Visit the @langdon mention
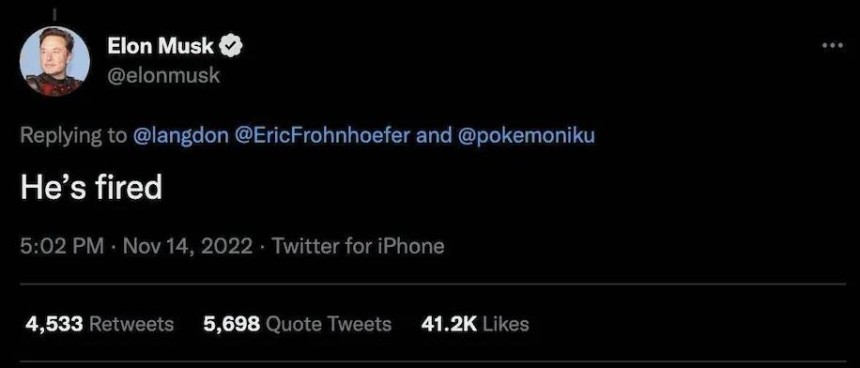 point(180,137)
